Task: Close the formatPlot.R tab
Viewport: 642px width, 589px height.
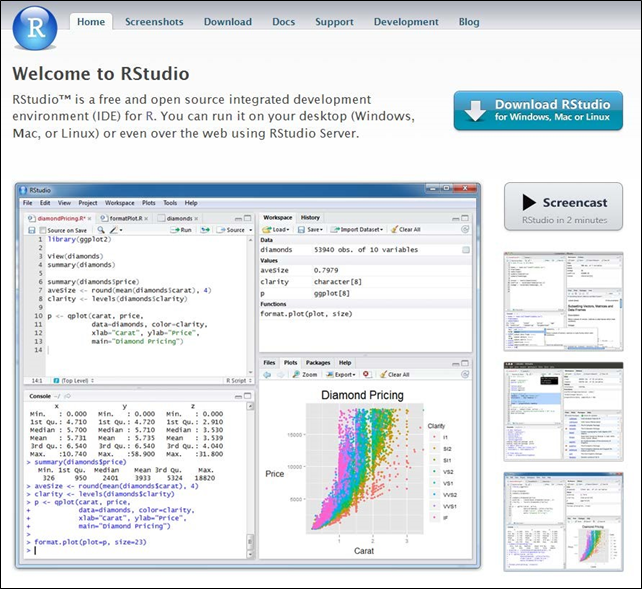Action: click(147, 219)
